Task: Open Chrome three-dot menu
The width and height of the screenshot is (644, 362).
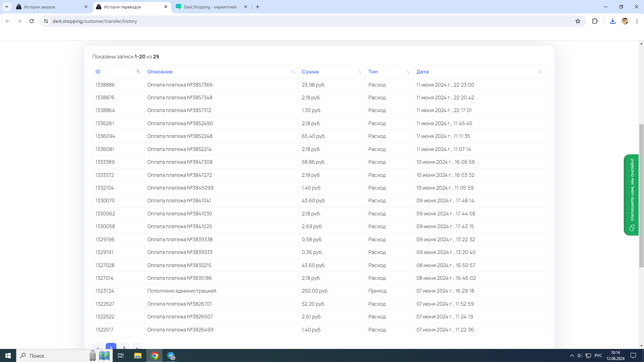Action: (637, 21)
